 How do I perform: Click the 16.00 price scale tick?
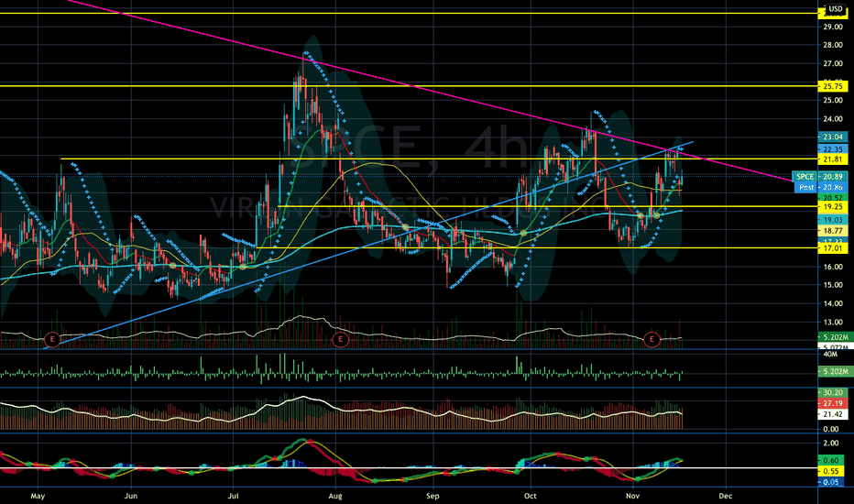point(833,267)
